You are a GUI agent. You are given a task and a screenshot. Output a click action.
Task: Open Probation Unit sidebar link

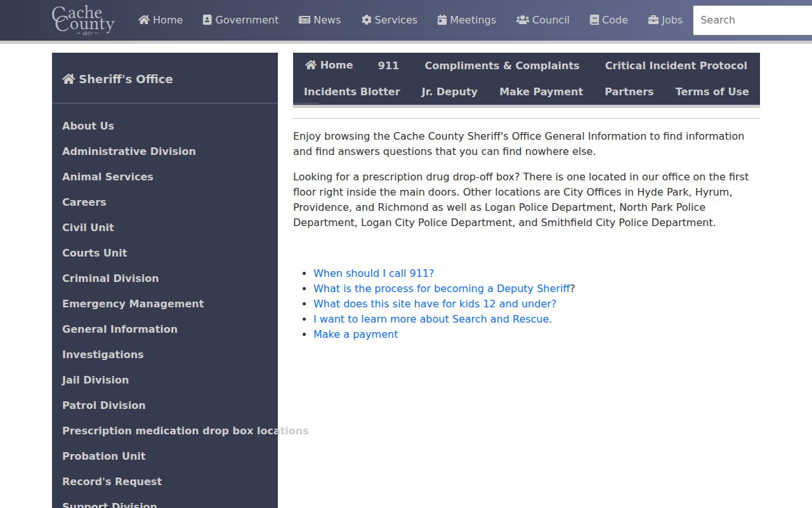[104, 456]
